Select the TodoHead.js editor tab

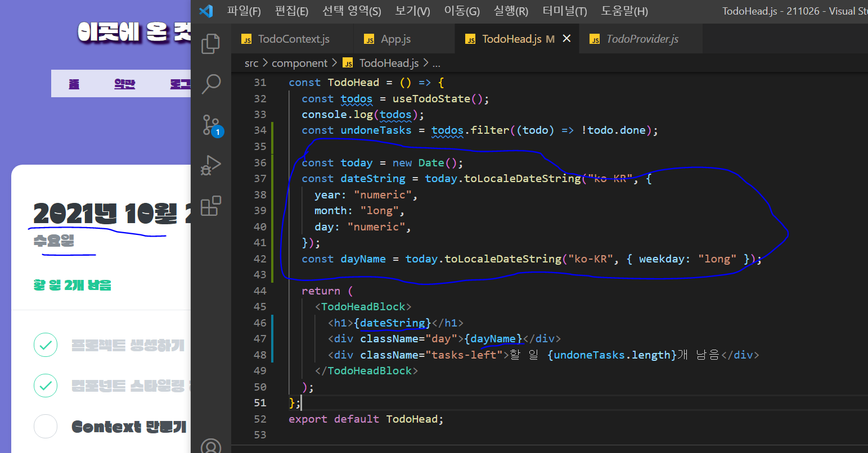pyautogui.click(x=518, y=39)
